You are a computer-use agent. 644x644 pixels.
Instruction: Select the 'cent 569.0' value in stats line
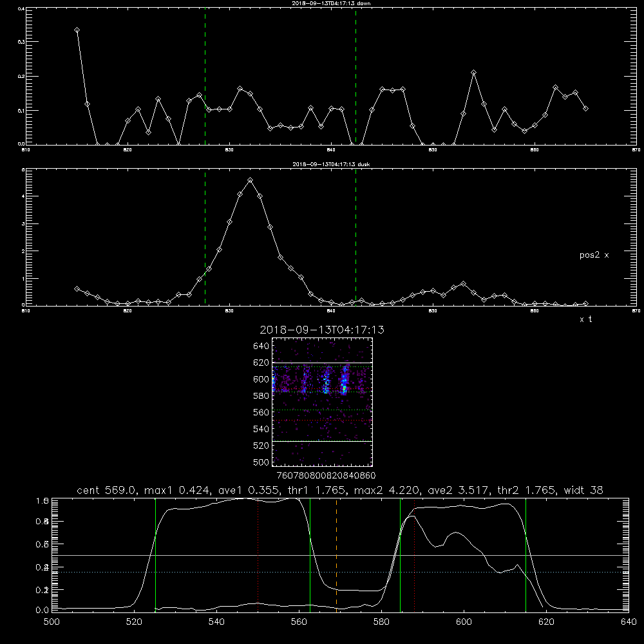pyautogui.click(x=108, y=490)
